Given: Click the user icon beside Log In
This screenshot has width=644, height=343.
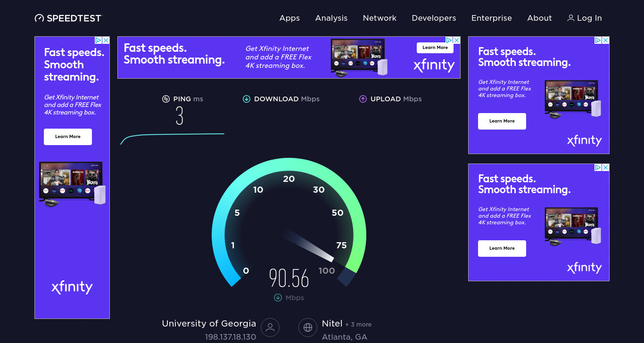Looking at the screenshot, I should (x=571, y=18).
